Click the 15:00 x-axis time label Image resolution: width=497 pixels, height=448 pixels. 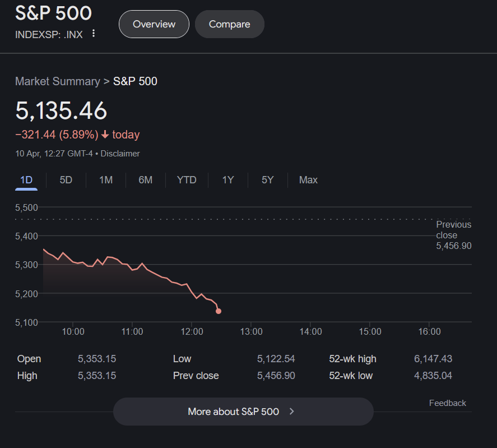tap(370, 332)
